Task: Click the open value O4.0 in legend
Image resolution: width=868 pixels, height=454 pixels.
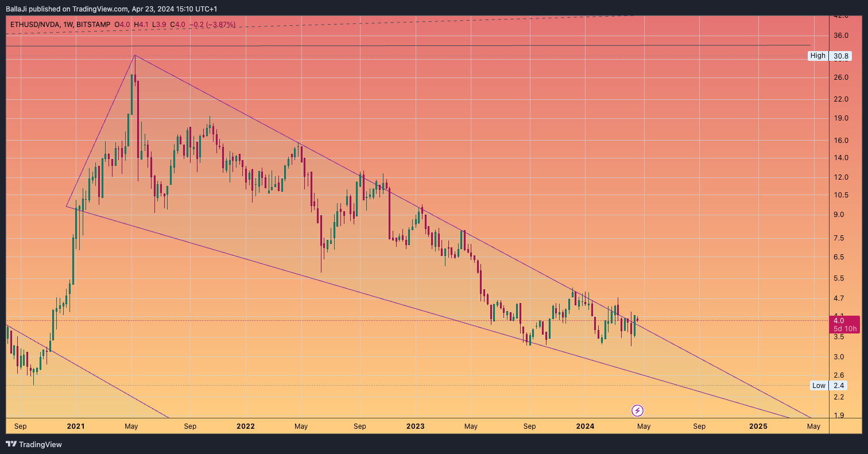Action: click(122, 25)
